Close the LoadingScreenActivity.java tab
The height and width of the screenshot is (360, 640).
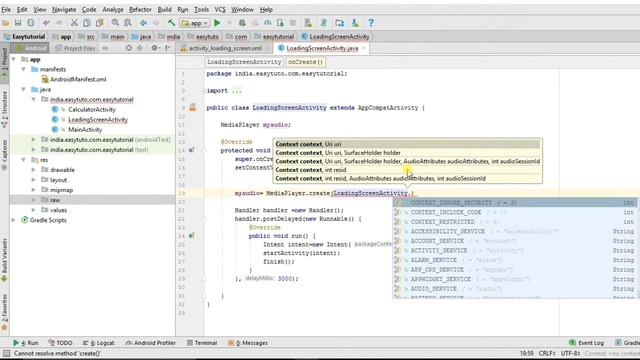pyautogui.click(x=363, y=48)
